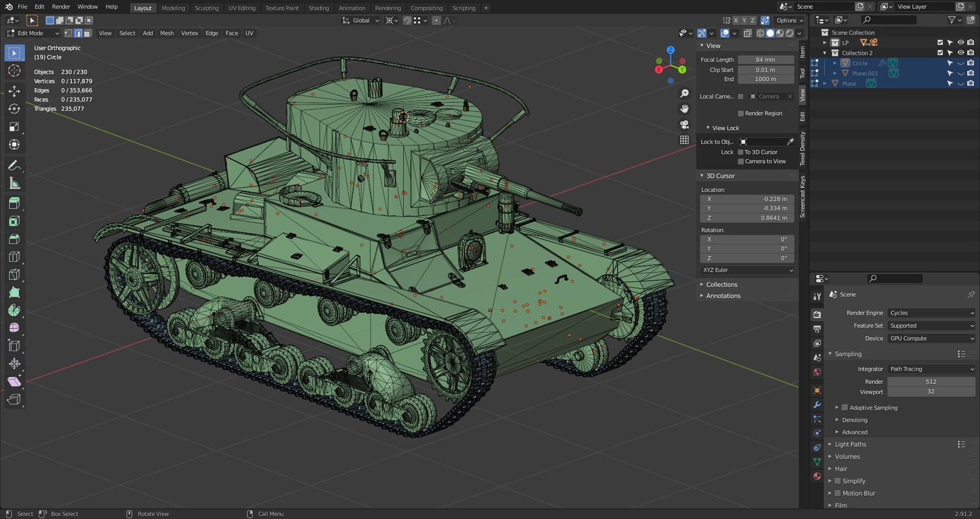
Task: Choose the Measure tool
Action: tap(14, 184)
